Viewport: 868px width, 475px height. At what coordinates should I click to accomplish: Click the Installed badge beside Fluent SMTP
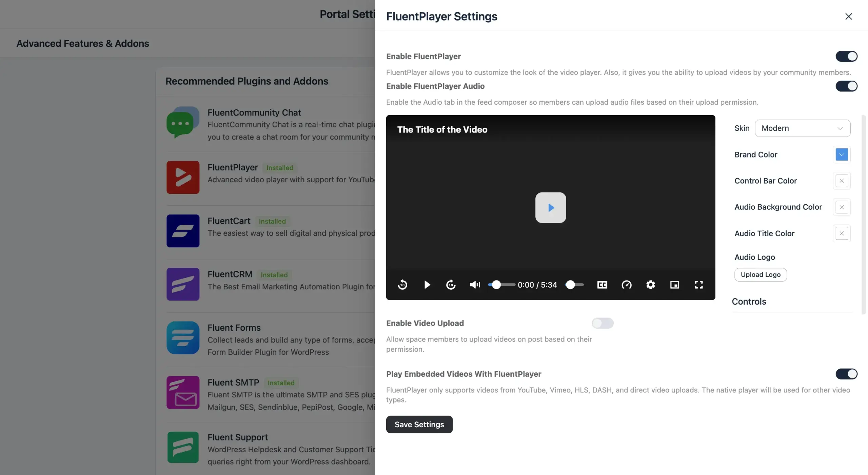(x=281, y=383)
